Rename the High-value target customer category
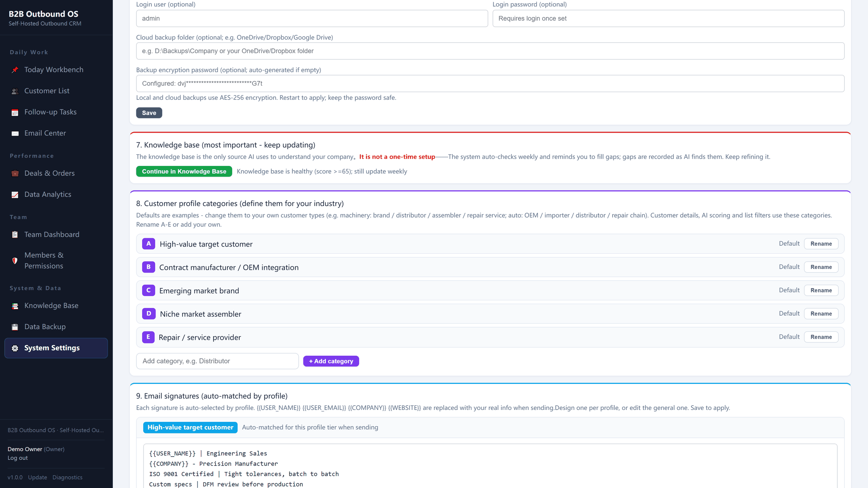Screen dimensions: 868x488 pos(821,244)
